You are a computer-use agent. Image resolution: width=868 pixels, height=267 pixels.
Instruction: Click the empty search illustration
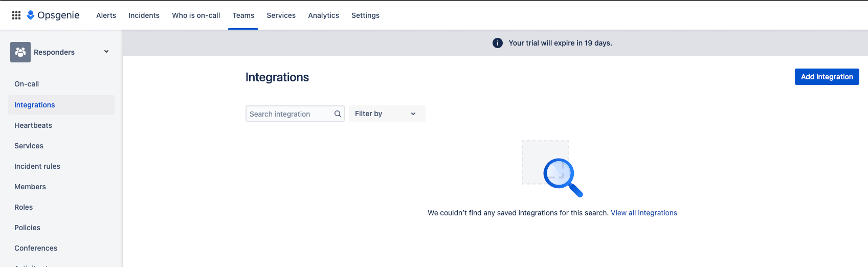click(552, 169)
